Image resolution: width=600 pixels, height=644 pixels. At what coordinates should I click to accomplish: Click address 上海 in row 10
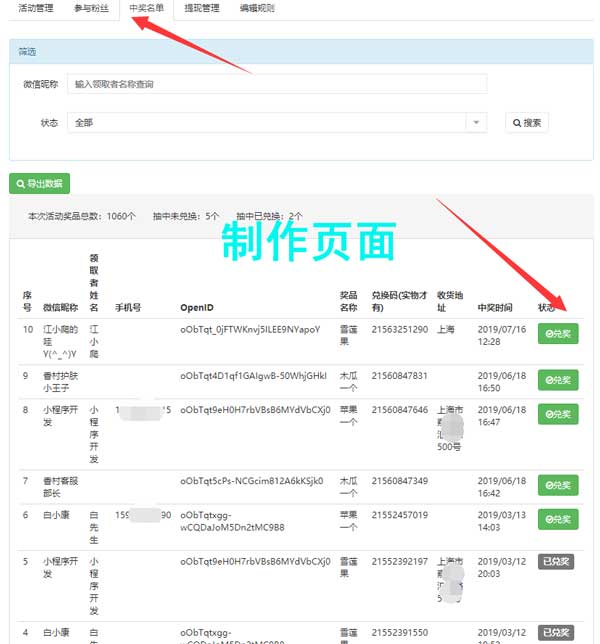(x=446, y=329)
